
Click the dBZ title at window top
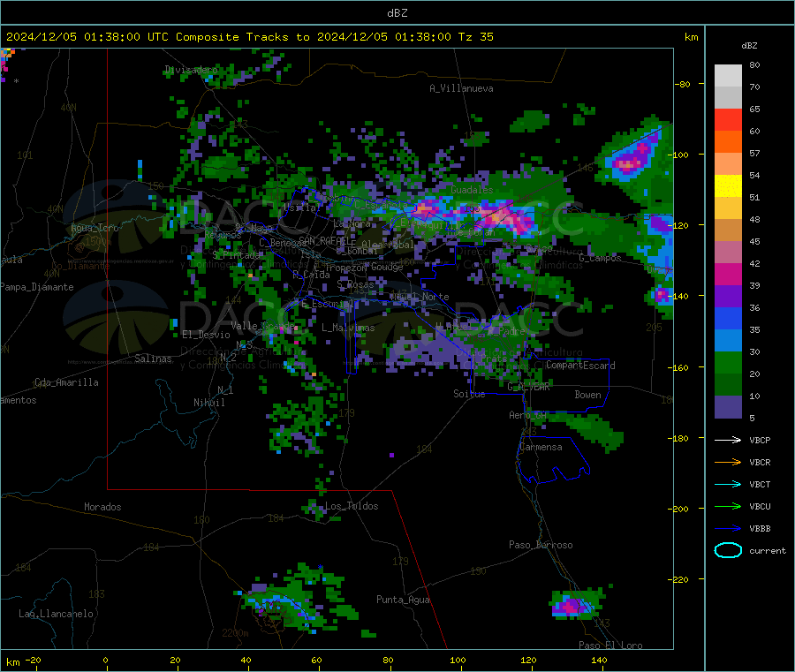pyautogui.click(x=397, y=13)
